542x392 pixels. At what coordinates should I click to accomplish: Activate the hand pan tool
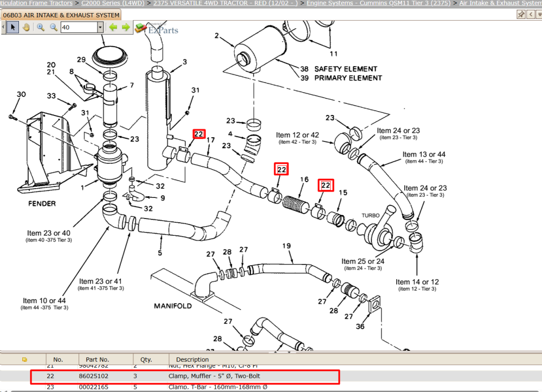26,27
